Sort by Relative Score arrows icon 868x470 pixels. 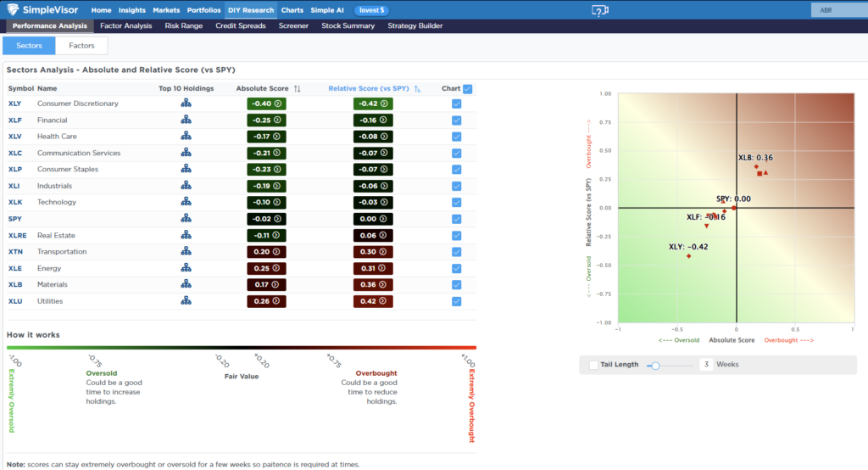[x=417, y=88]
